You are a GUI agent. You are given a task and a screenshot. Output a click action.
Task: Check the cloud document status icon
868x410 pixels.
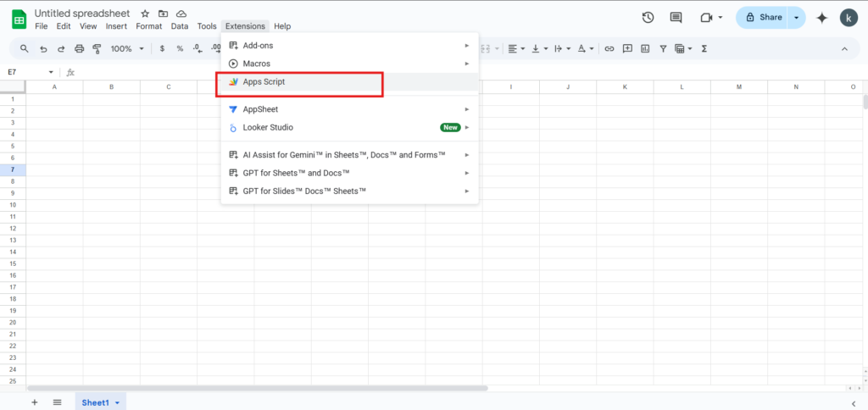click(x=181, y=14)
